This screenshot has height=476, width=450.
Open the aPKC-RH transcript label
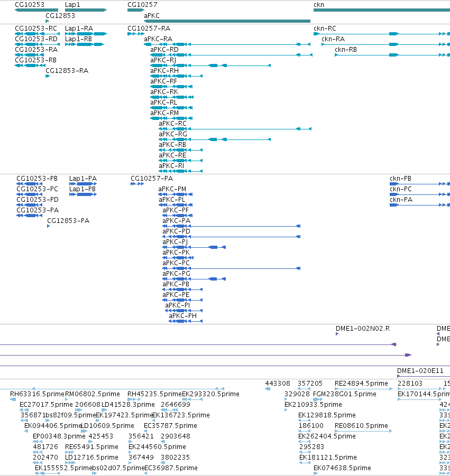pos(164,71)
